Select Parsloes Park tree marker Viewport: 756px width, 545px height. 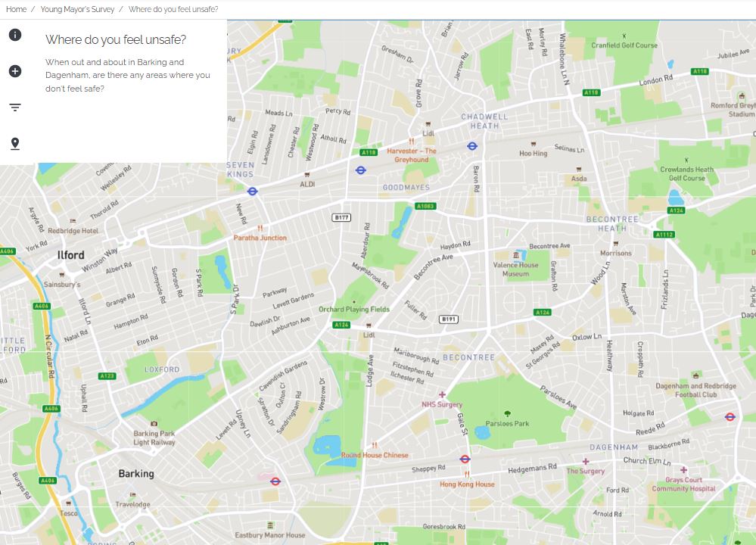point(507,413)
